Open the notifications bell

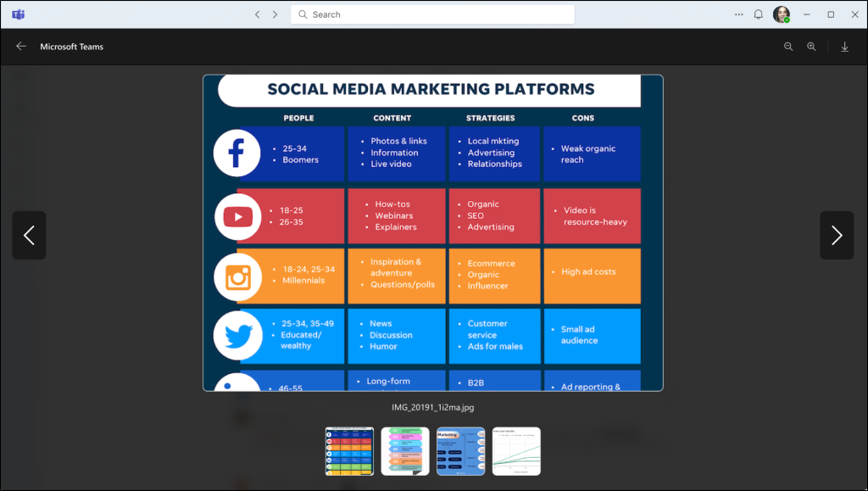point(758,14)
